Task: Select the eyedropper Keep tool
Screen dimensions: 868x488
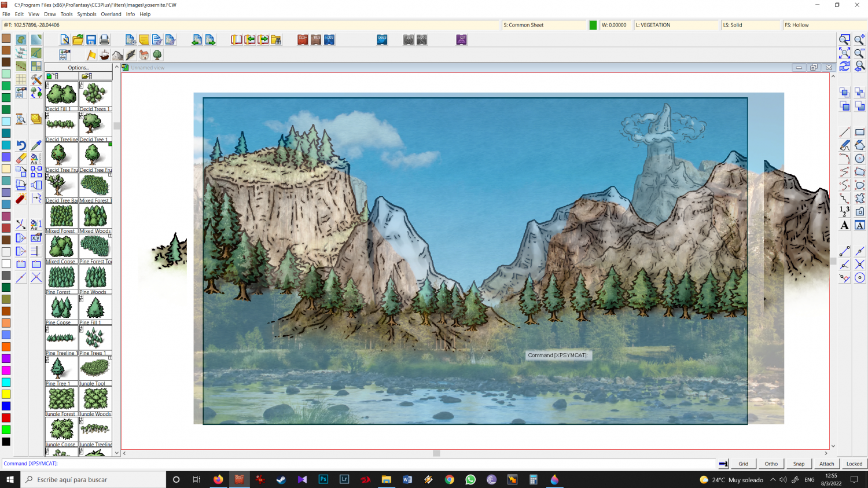Action: (x=36, y=145)
